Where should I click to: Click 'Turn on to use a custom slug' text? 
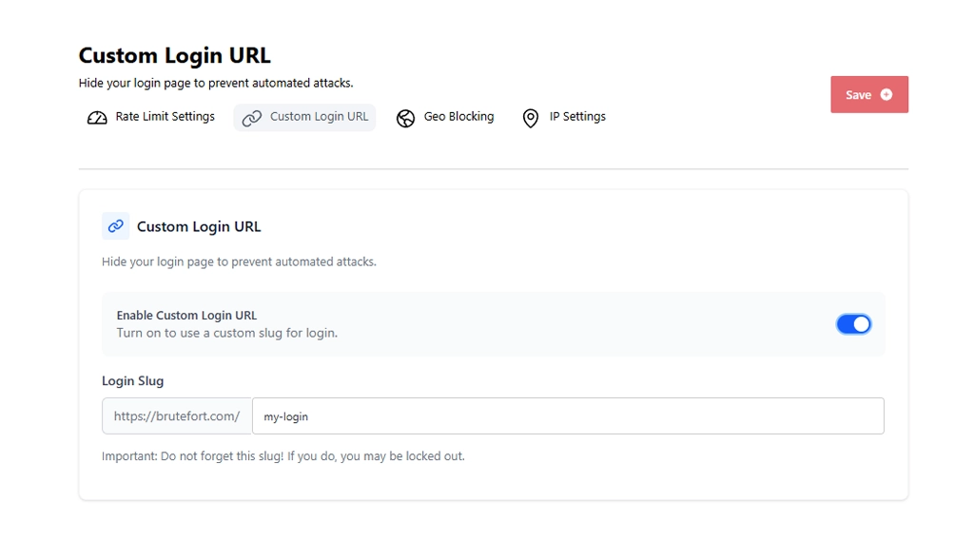226,333
